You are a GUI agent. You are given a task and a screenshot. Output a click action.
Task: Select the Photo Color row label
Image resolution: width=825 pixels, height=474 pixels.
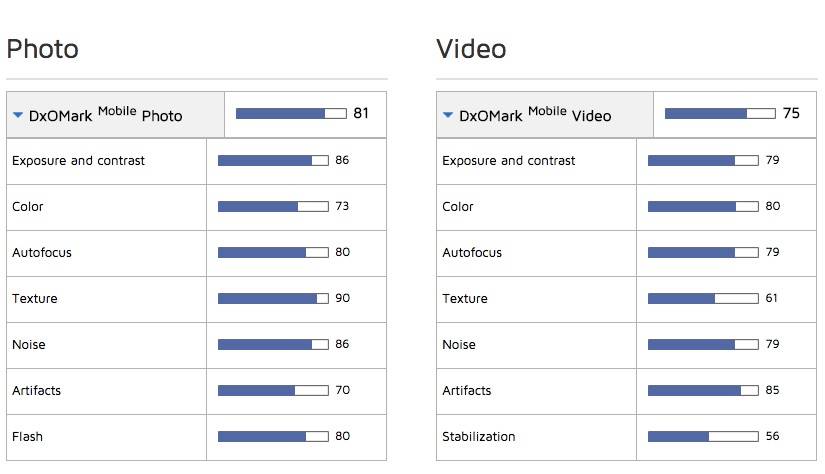pos(28,207)
